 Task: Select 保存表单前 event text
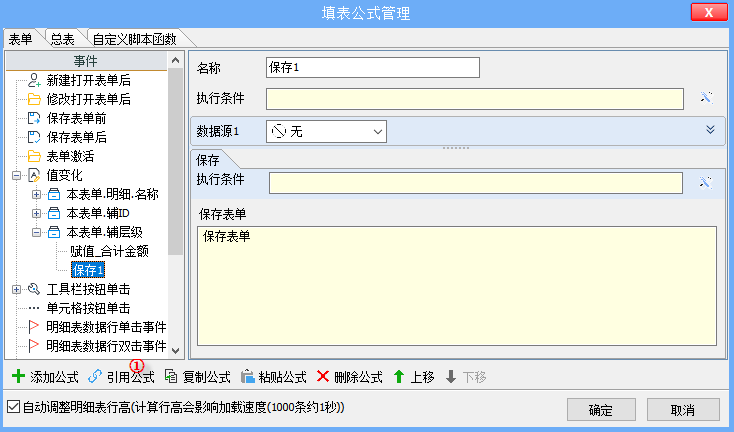click(x=76, y=118)
